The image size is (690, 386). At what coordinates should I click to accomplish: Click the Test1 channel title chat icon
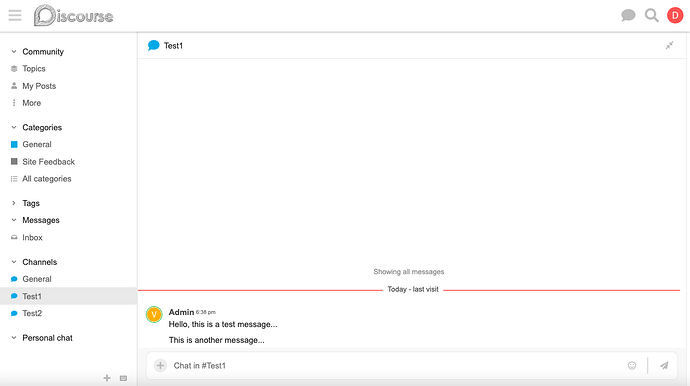[x=154, y=45]
